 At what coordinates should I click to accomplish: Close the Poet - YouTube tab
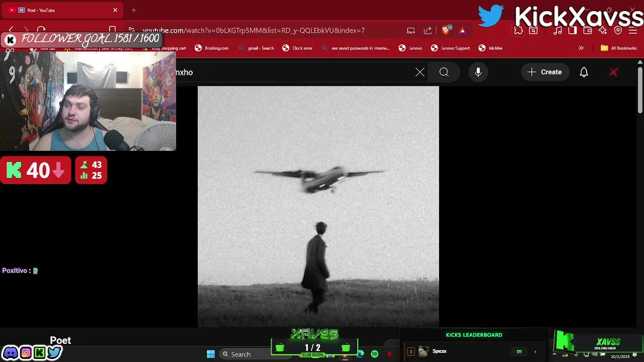coord(115,10)
